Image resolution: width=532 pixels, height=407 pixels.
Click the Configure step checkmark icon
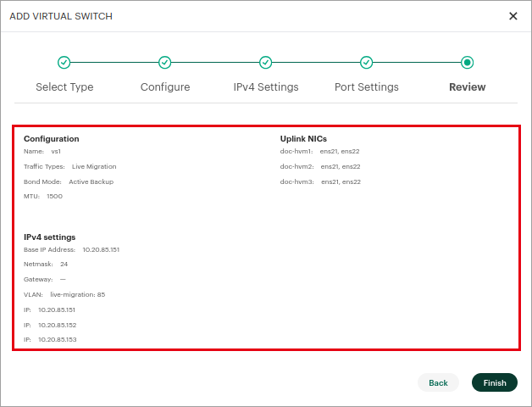click(165, 63)
